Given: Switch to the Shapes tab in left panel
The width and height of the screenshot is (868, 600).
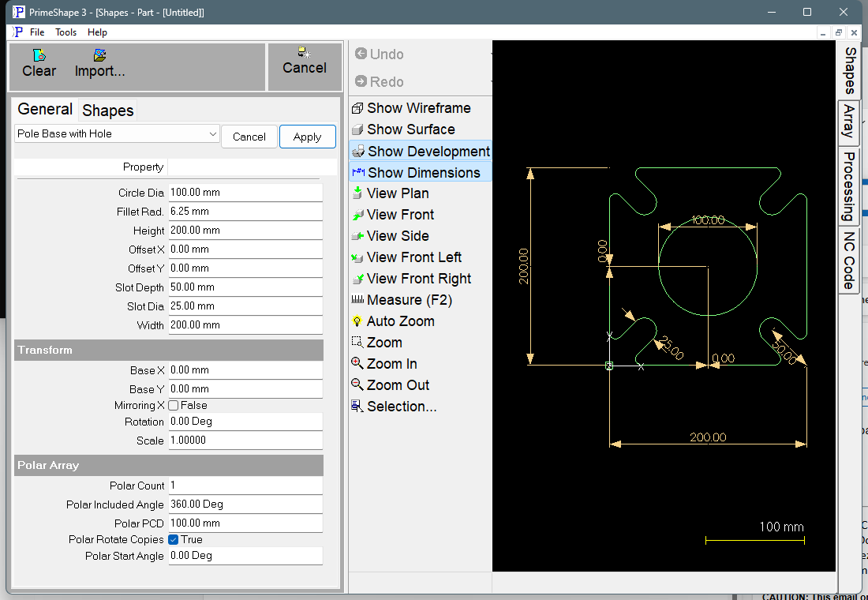Looking at the screenshot, I should point(108,111).
